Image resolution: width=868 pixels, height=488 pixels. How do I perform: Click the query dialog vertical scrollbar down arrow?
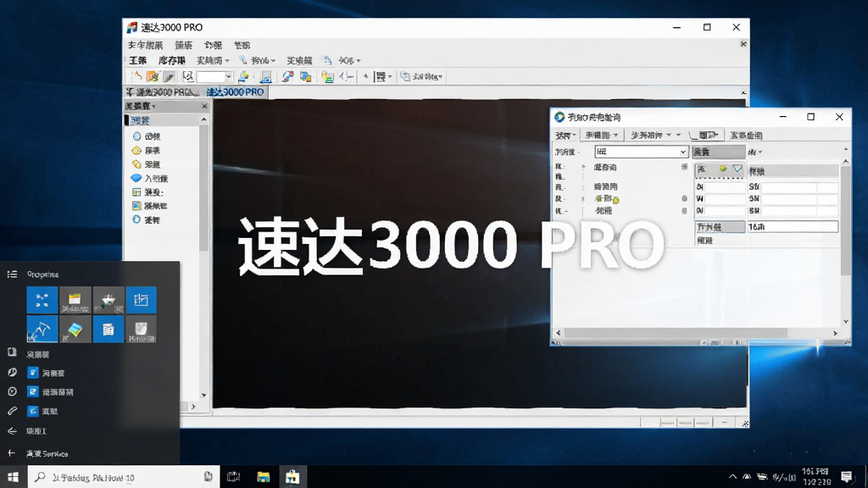point(845,321)
